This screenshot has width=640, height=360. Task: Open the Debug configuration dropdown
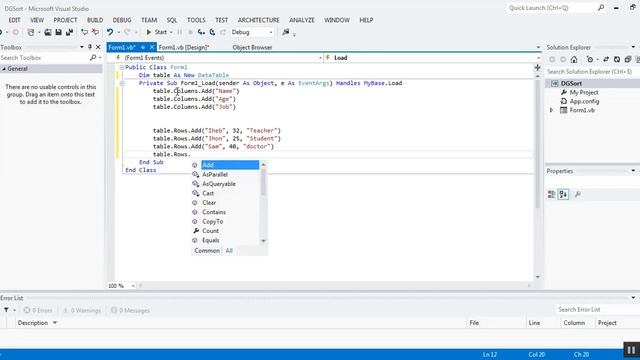coord(252,32)
